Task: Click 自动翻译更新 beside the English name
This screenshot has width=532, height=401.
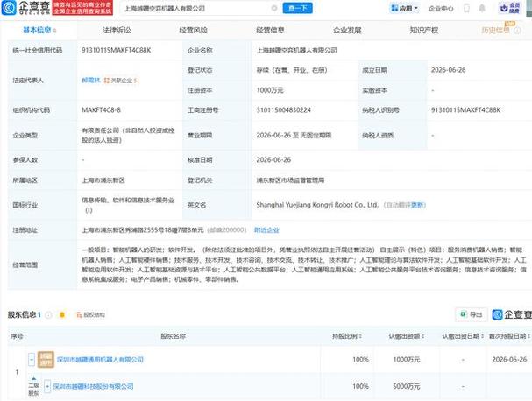Action: (405, 205)
